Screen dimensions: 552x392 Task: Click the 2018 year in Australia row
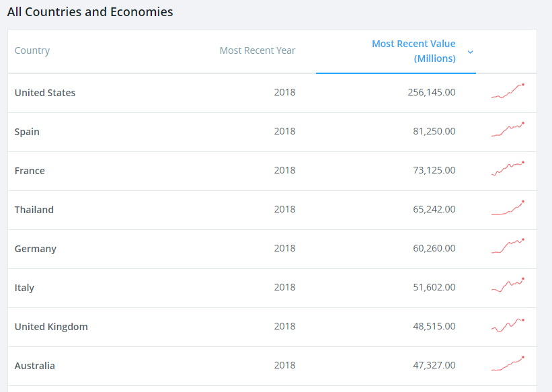285,366
